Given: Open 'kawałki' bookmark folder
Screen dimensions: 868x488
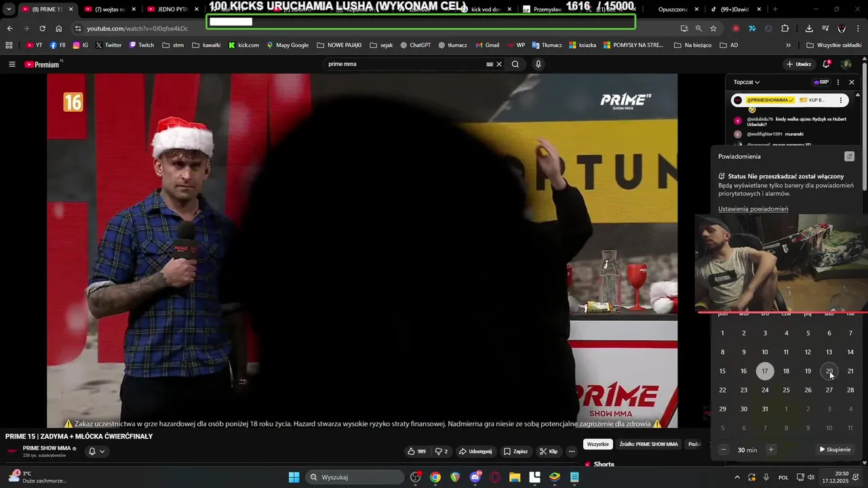Looking at the screenshot, I should [206, 45].
